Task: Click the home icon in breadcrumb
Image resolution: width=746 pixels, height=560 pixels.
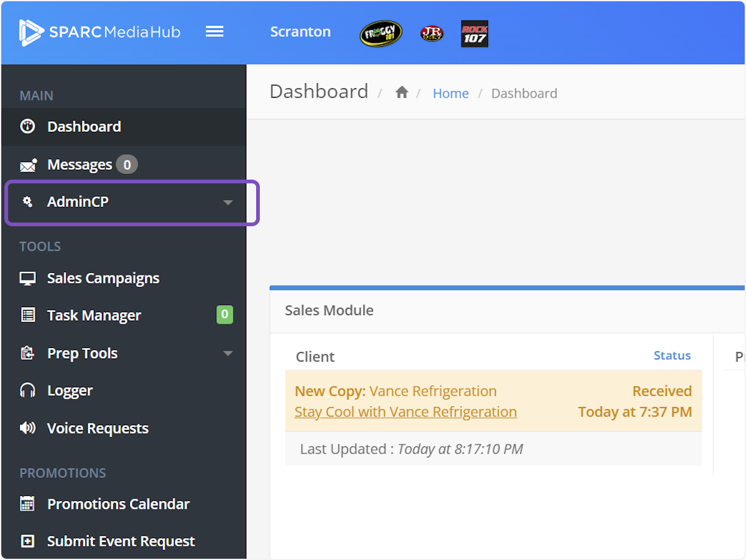Action: 402,93
